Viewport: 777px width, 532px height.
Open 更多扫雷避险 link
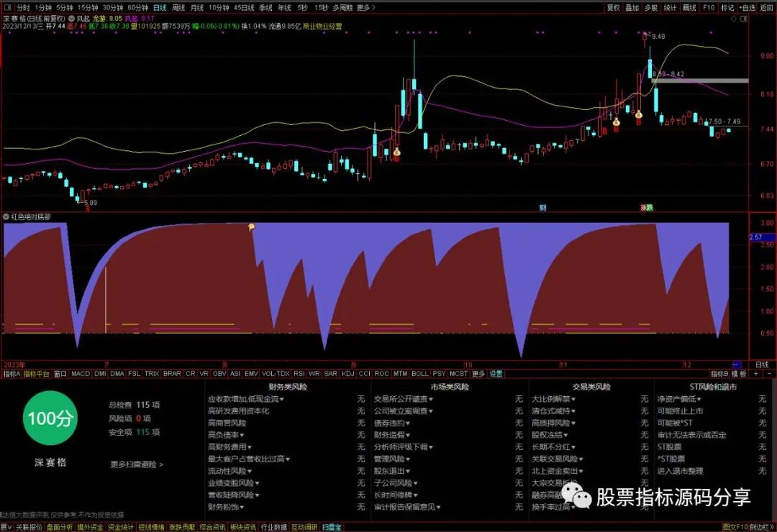tap(137, 464)
